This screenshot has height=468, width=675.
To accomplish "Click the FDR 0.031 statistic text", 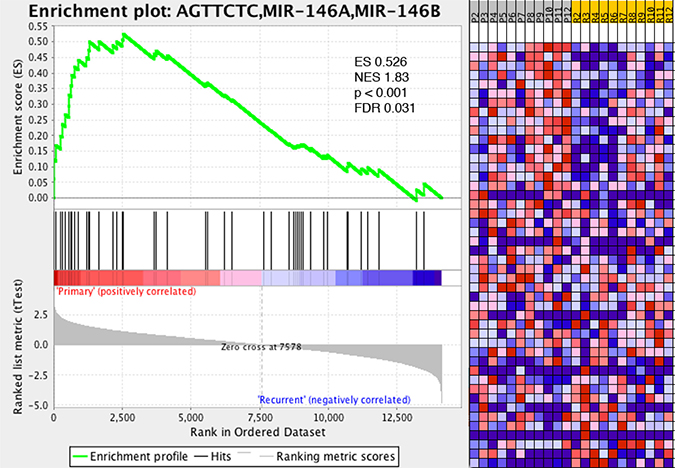I will point(387,108).
